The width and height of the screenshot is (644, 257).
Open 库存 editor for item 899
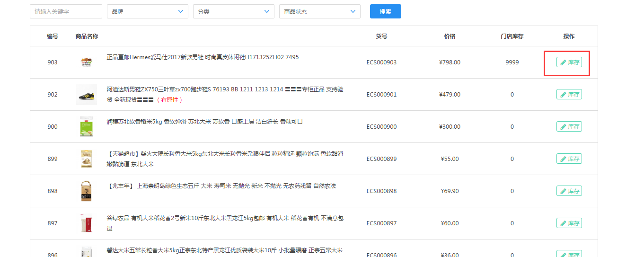tap(569, 159)
